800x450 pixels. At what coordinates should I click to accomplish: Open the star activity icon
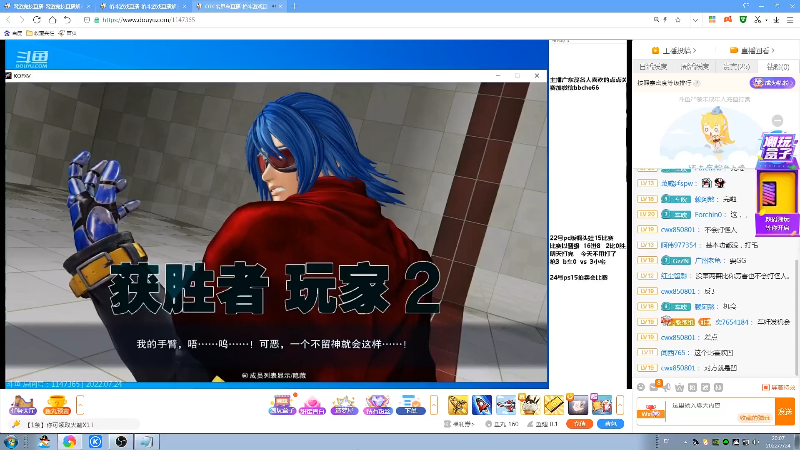pos(344,405)
